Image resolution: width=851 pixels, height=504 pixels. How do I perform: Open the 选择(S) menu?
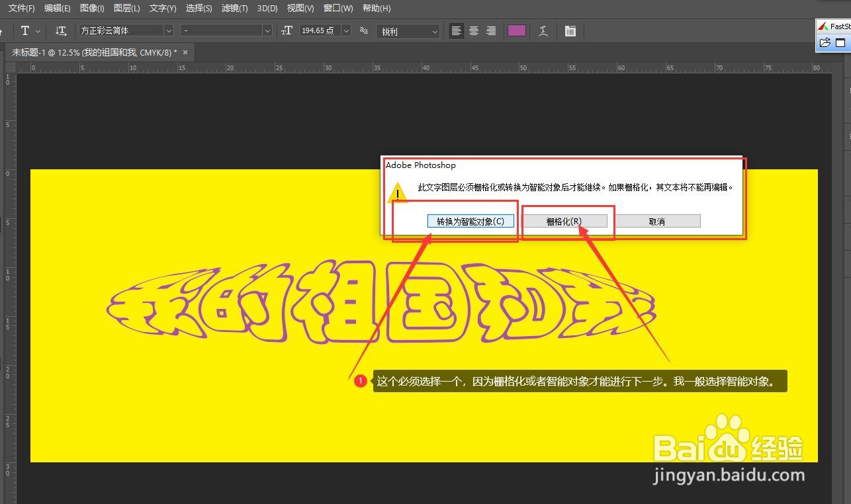click(x=199, y=9)
